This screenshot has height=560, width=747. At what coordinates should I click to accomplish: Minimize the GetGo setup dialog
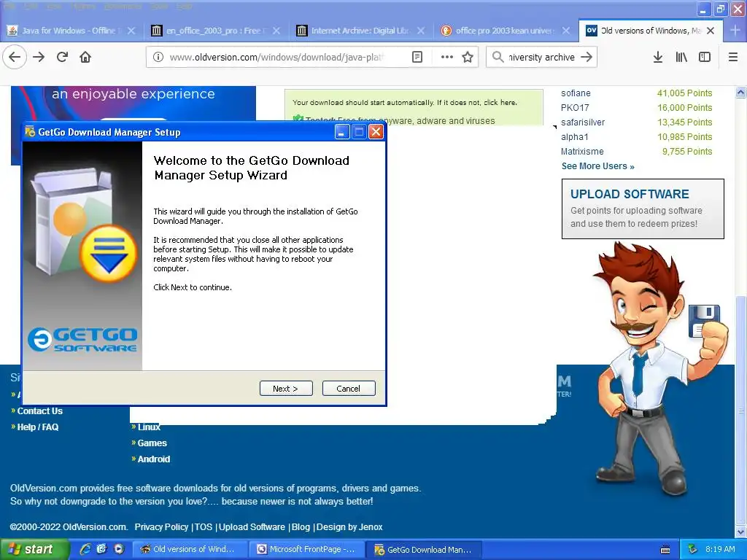(x=342, y=132)
